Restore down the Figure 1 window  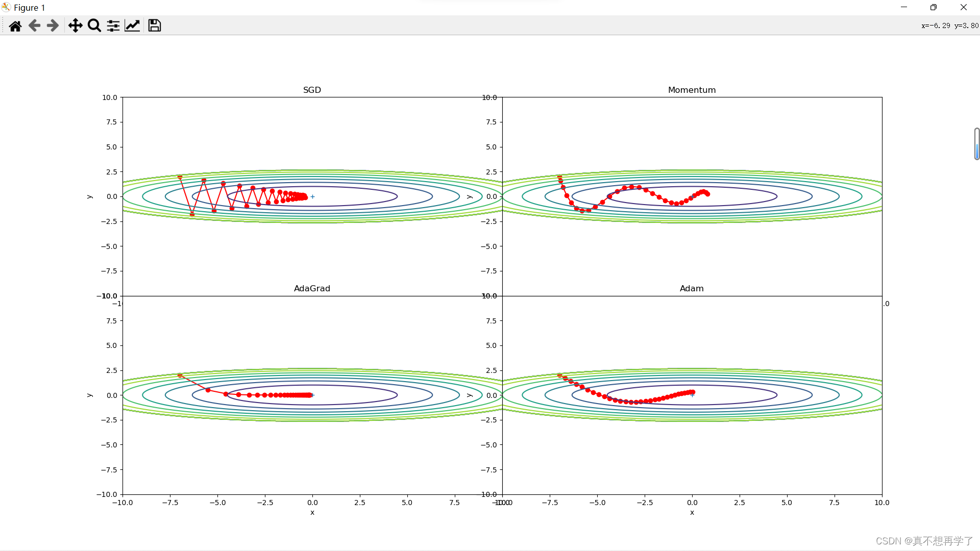pos(934,7)
